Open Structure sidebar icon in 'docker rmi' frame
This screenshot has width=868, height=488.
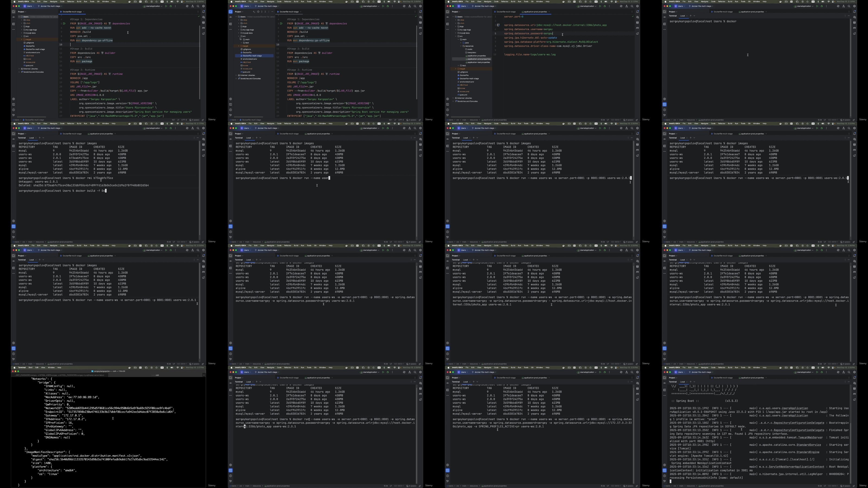tap(14, 146)
